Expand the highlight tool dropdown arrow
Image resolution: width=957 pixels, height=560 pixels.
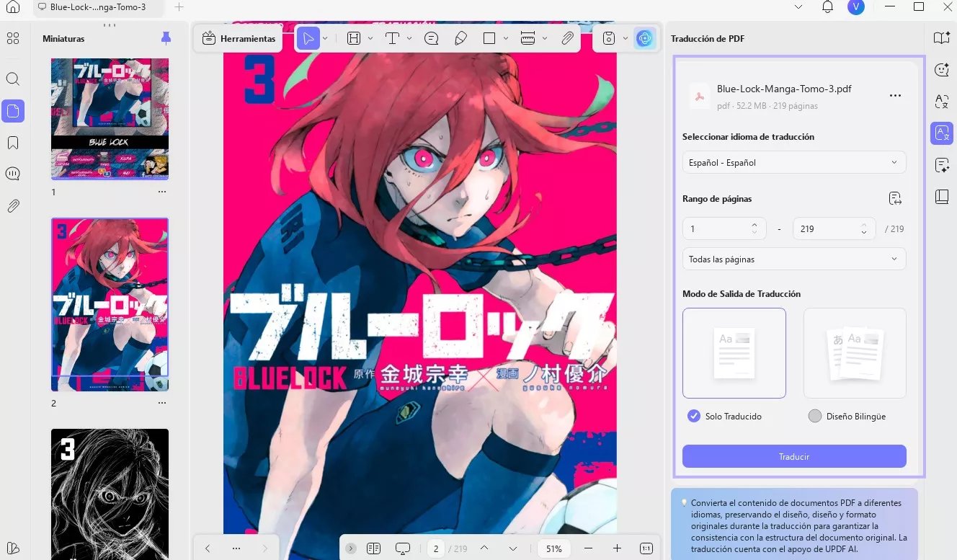coord(370,38)
